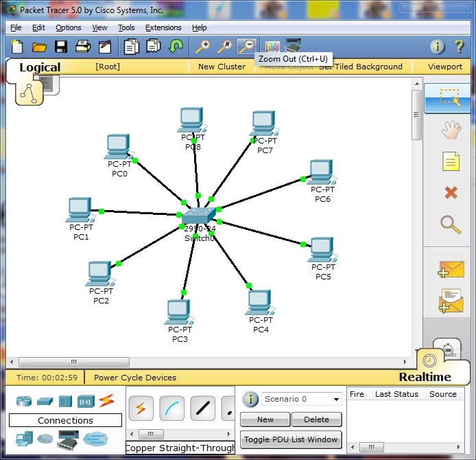Click the scenario information 'i' button

250,399
